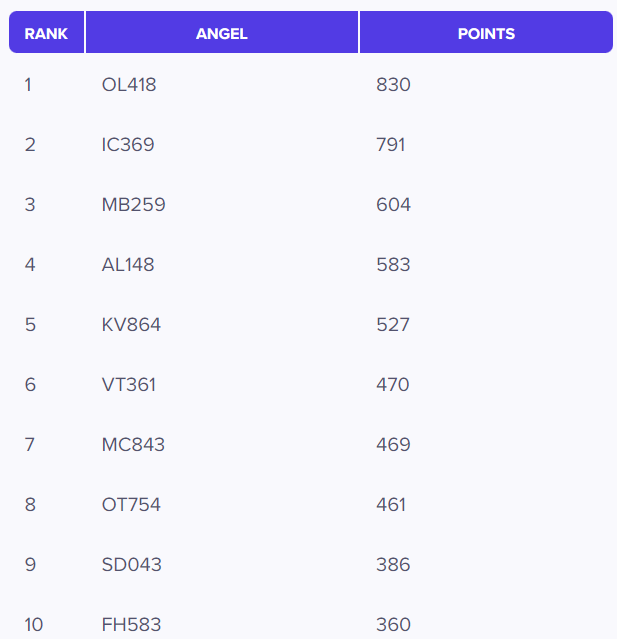The width and height of the screenshot is (617, 639).
Task: Open angel IC369 entry
Action: pyautogui.click(x=128, y=145)
